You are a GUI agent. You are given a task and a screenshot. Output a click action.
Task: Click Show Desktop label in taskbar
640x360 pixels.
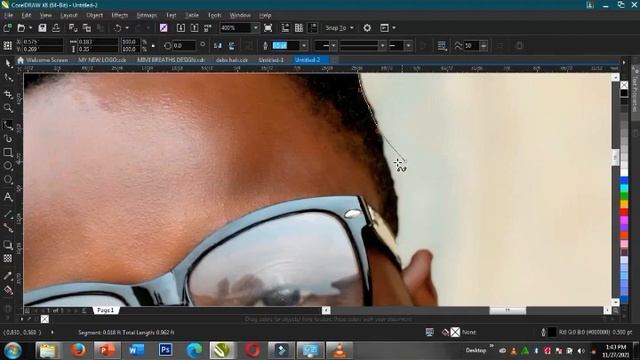pyautogui.click(x=476, y=350)
